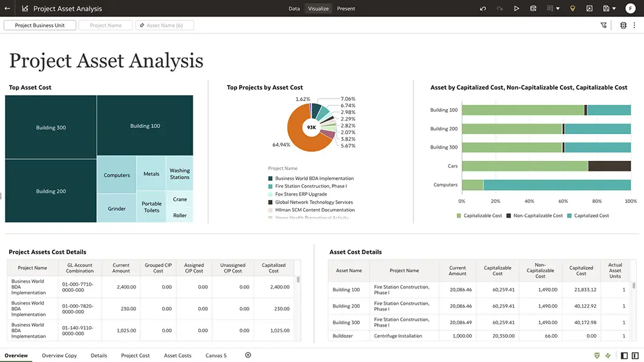This screenshot has height=362, width=644.
Task: Open the Details canvas tab
Action: [99, 355]
